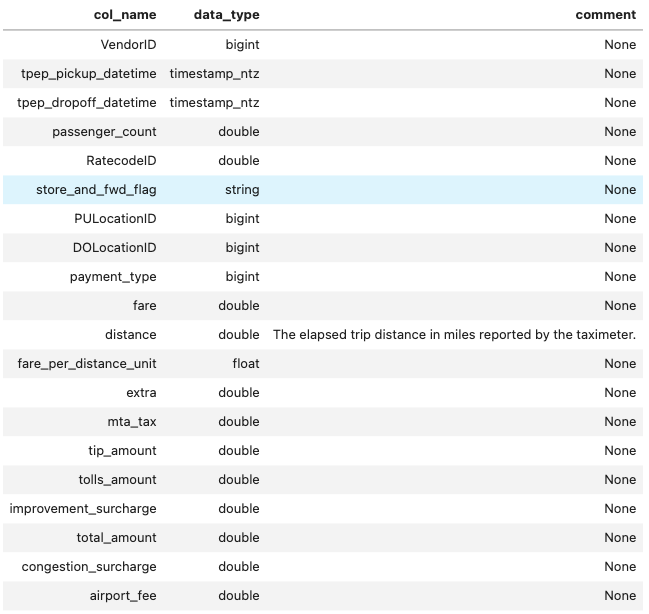Click the string data type cell

242,190
